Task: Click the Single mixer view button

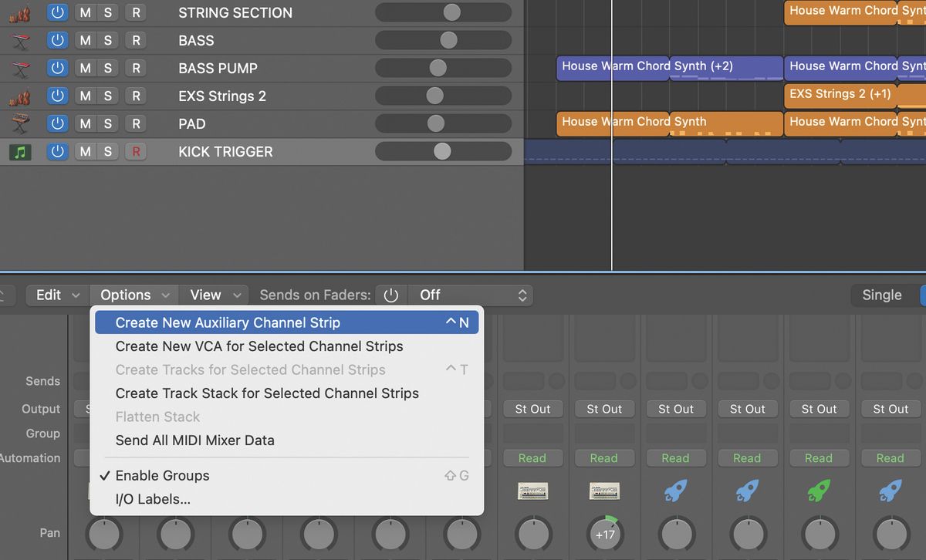Action: click(x=881, y=295)
